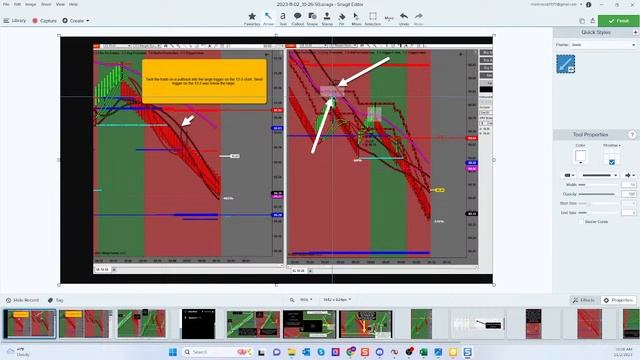The height and width of the screenshot is (360, 640).
Task: Click the Width value field
Action: point(629,185)
